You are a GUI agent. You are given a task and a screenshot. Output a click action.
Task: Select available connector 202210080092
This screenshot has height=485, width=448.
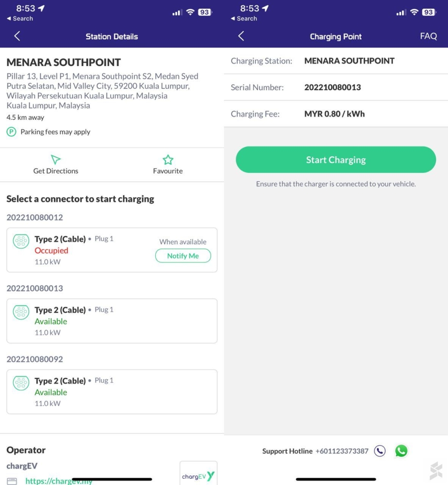click(x=112, y=391)
